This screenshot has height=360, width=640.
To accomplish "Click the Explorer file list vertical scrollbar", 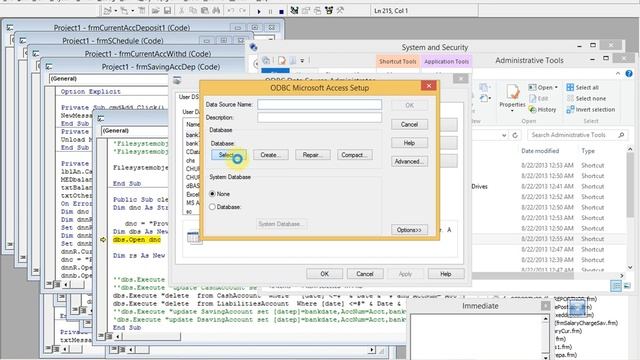I will (x=630, y=208).
